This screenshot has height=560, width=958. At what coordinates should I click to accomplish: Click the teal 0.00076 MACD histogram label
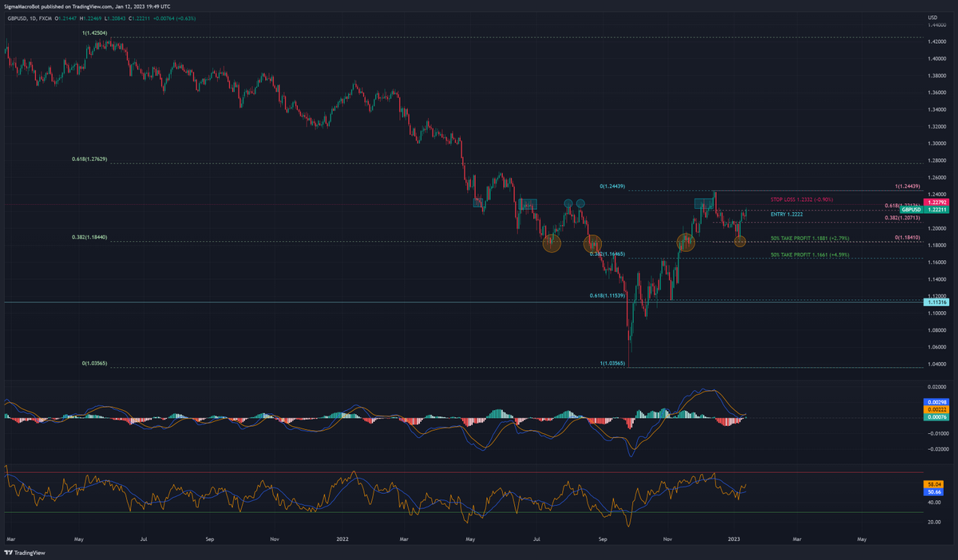(936, 417)
